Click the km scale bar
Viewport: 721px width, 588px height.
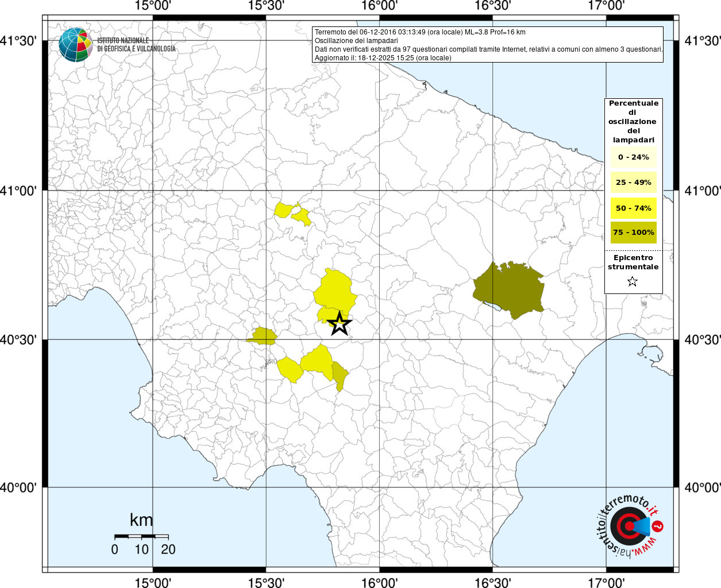[141, 536]
